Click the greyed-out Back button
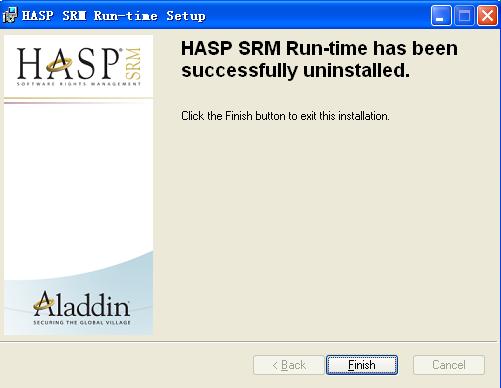Image resolution: width=501 pixels, height=388 pixels. (288, 365)
